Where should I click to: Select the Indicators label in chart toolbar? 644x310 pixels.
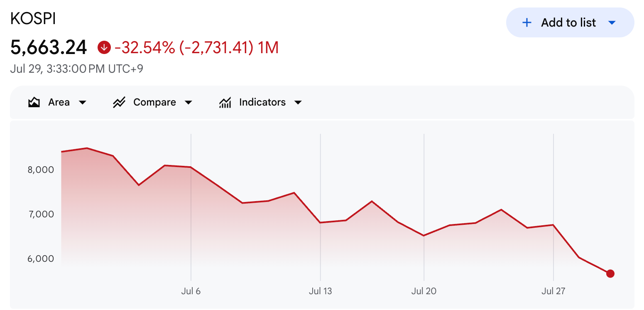[x=262, y=102]
